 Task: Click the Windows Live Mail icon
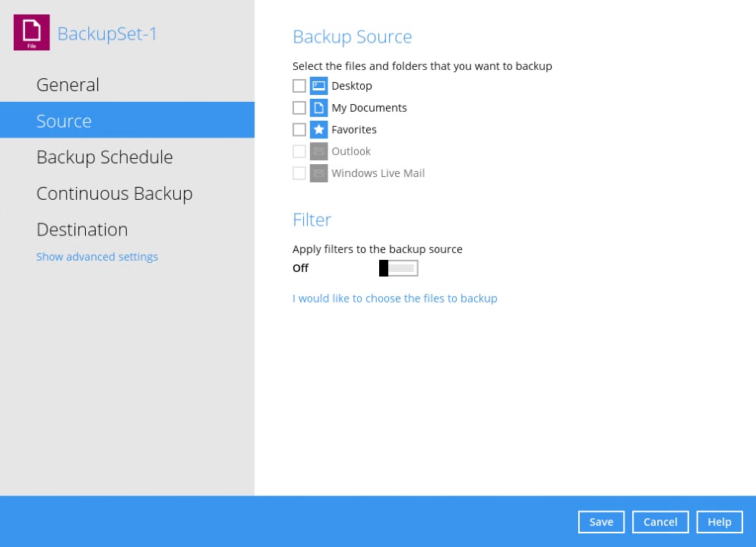tap(318, 172)
